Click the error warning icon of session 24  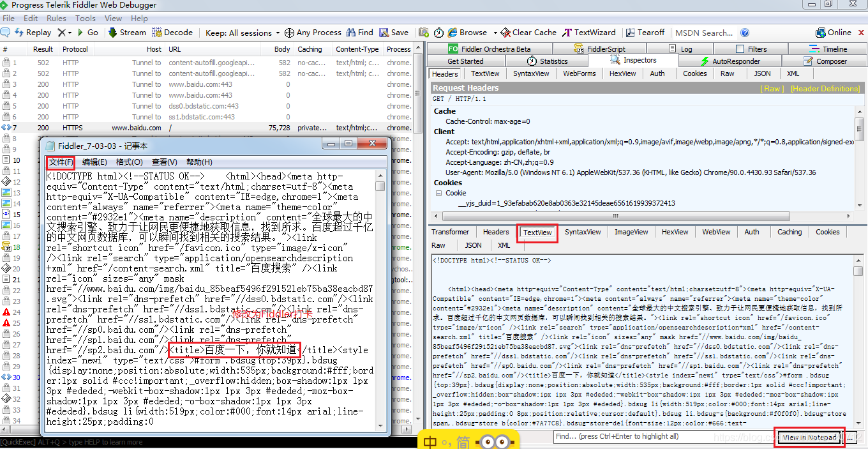pyautogui.click(x=6, y=312)
